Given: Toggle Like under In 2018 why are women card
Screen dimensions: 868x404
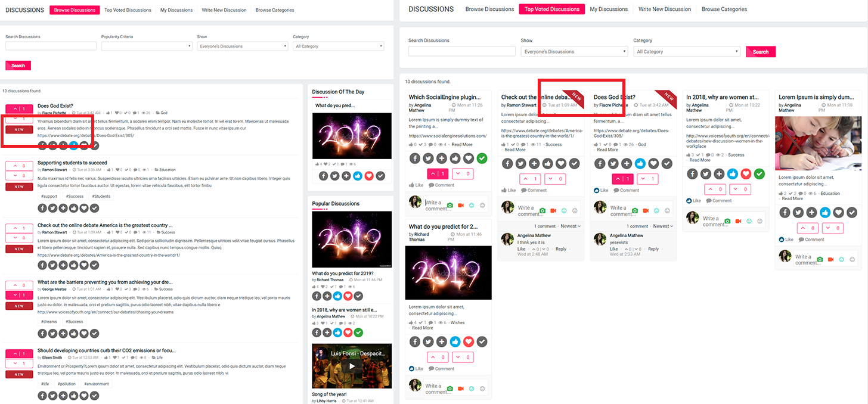Looking at the screenshot, I should pos(693,201).
